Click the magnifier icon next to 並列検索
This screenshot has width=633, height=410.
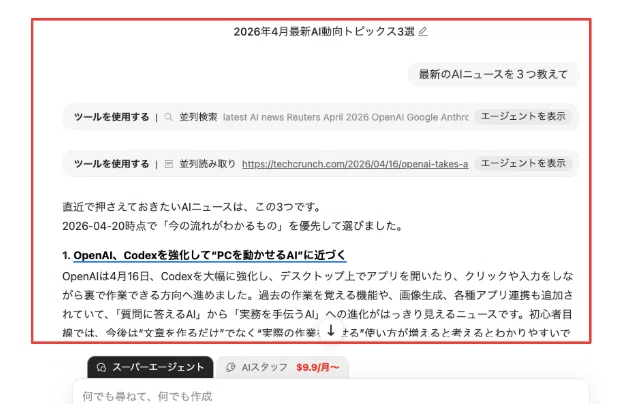pos(169,117)
